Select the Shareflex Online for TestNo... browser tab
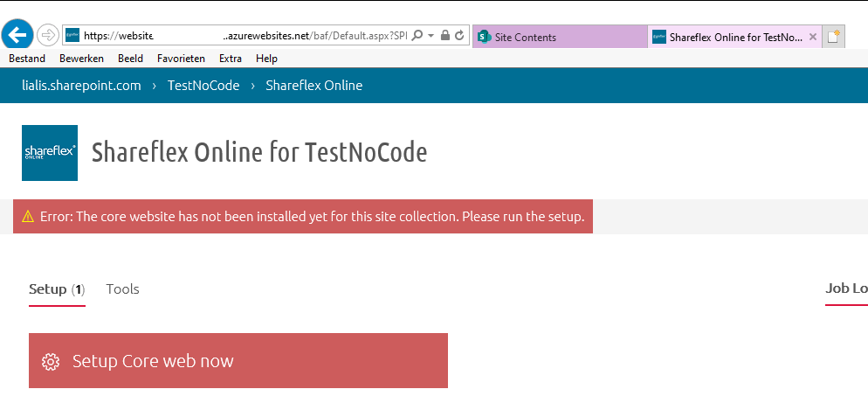This screenshot has height=410, width=868. click(x=734, y=37)
